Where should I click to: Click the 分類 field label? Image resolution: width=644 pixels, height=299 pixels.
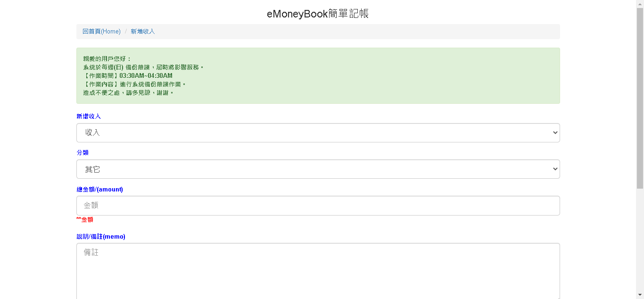coord(83,152)
